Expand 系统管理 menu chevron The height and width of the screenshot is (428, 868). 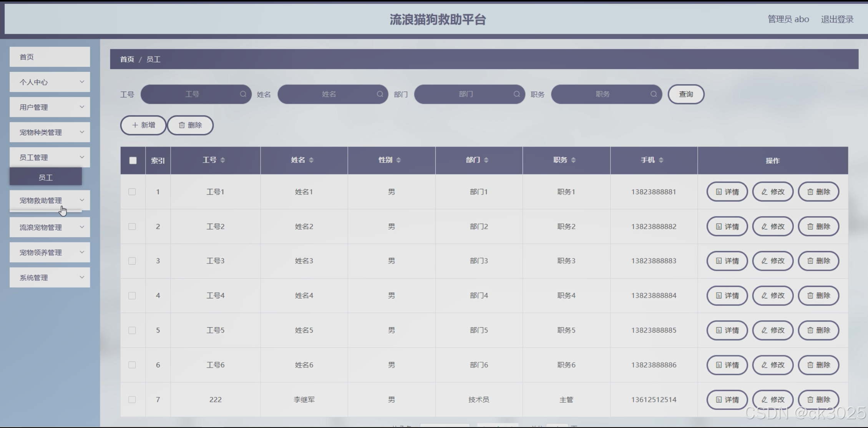(x=81, y=277)
